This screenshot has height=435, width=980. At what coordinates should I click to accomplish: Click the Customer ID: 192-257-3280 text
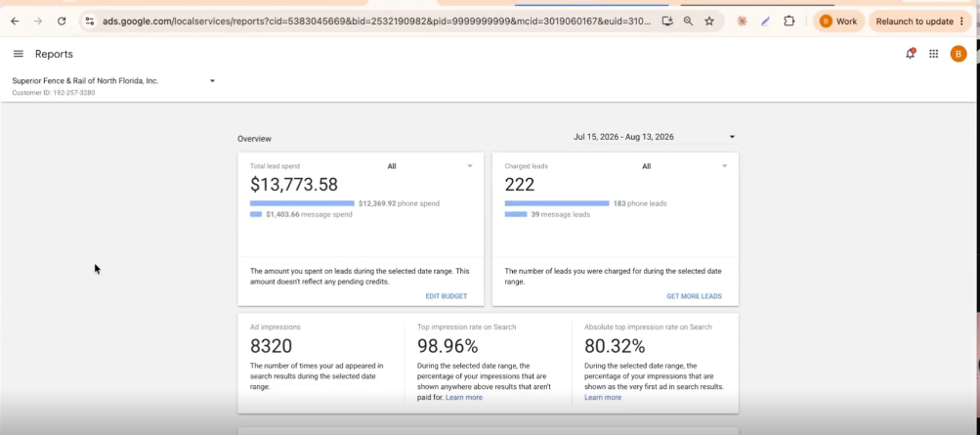point(53,93)
